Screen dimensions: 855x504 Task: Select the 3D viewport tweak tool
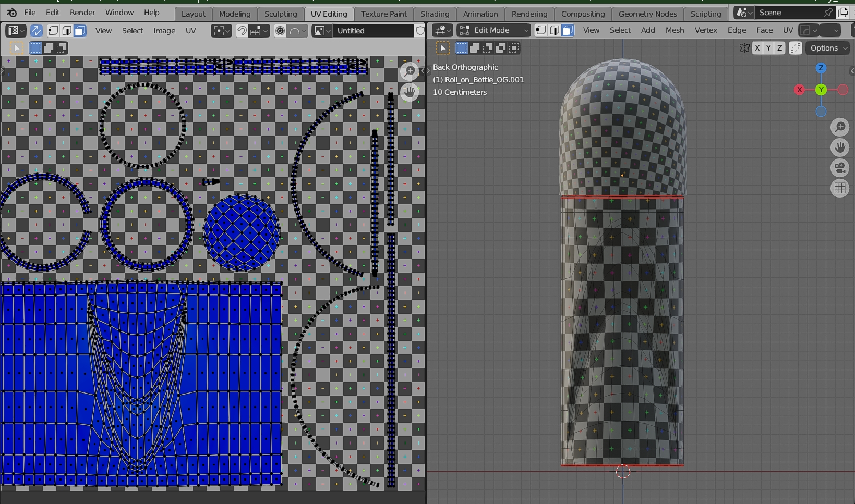pyautogui.click(x=443, y=48)
